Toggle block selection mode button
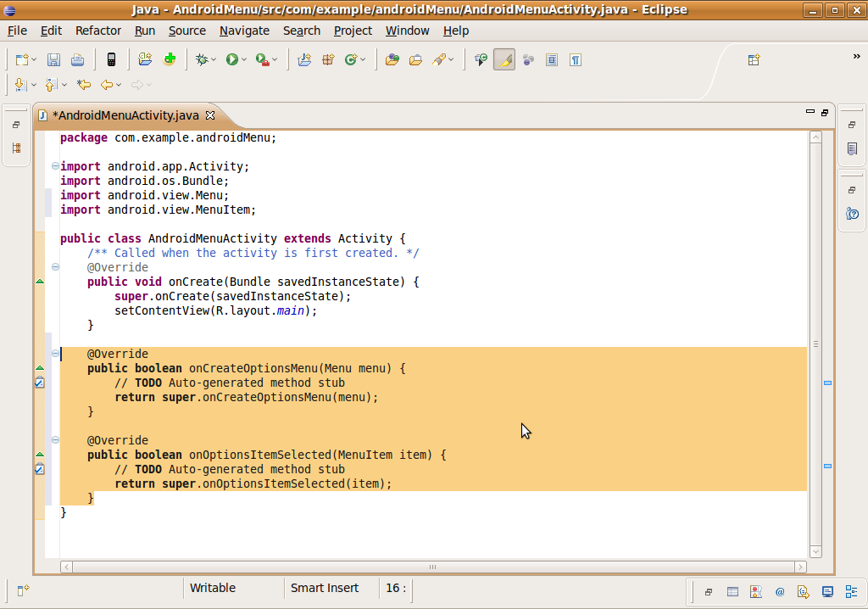 coord(552,60)
